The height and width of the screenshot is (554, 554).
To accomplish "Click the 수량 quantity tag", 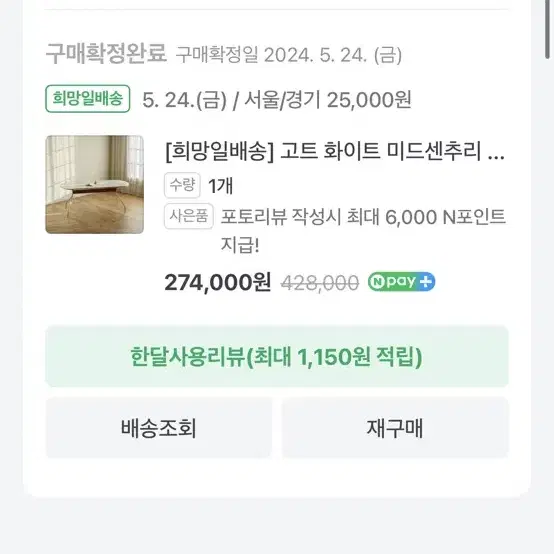I will (182, 185).
